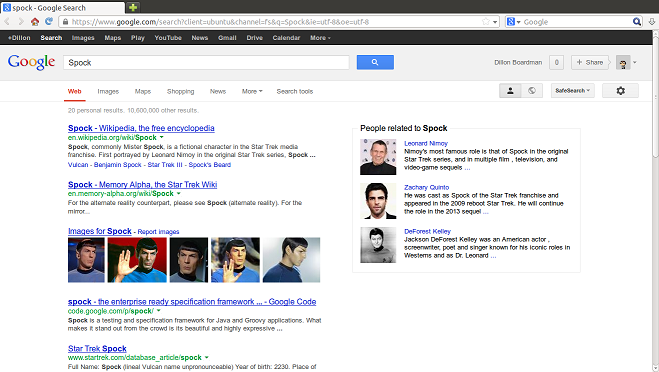The height and width of the screenshot is (372, 659).
Task: Click the browser search box magnifier icon
Action: pos(637,21)
